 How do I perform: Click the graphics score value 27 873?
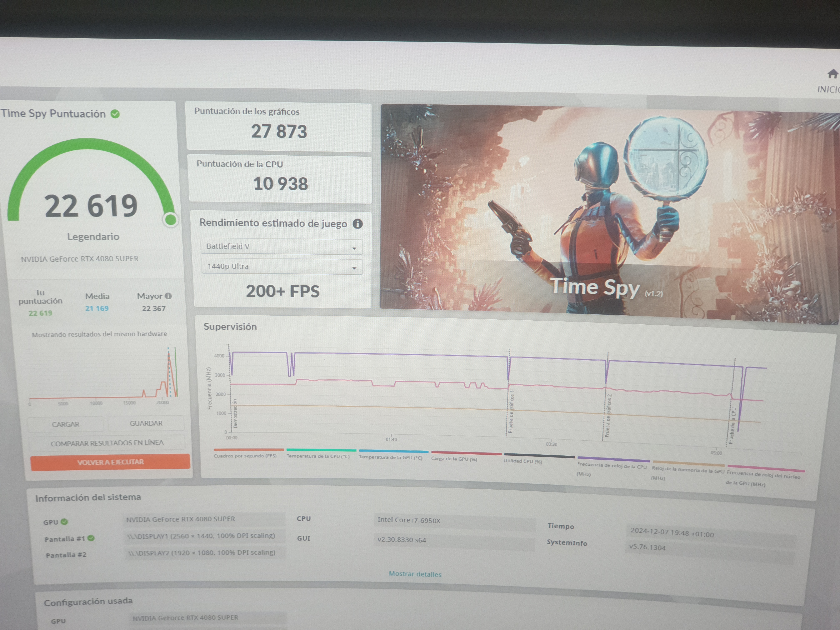[x=279, y=131]
